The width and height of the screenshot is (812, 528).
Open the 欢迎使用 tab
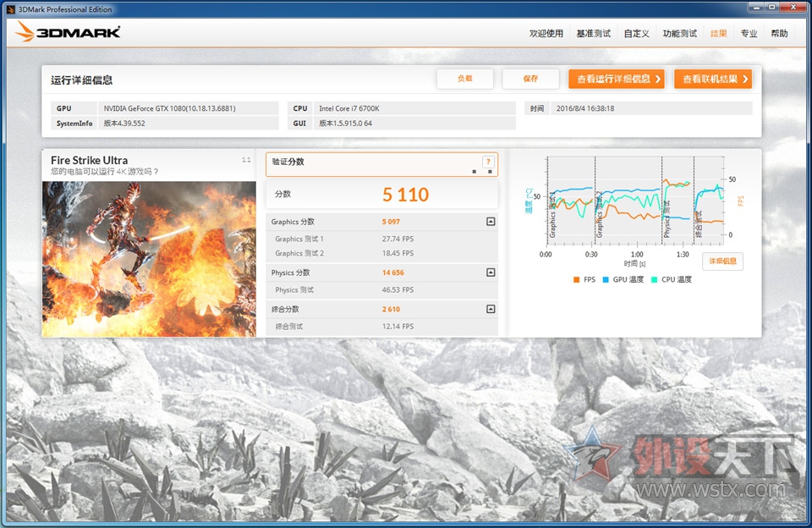point(546,34)
